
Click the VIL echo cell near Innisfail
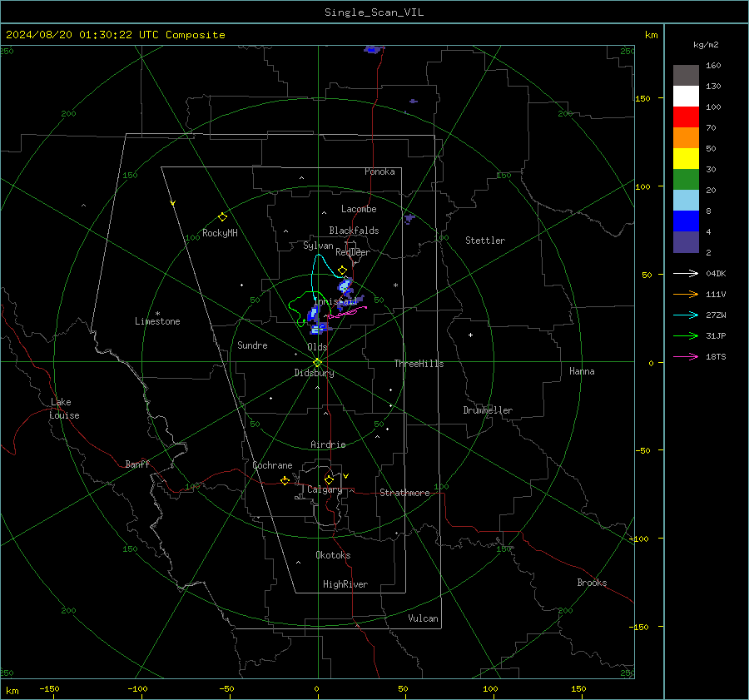(345, 285)
